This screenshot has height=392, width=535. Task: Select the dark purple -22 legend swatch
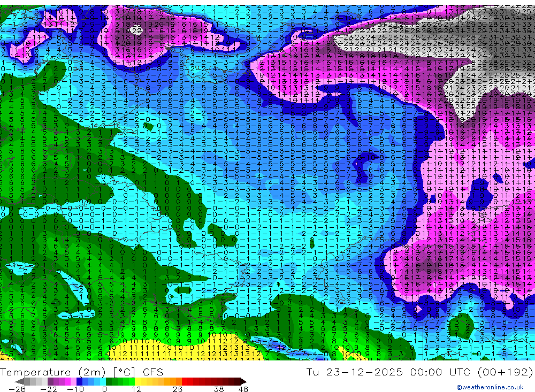(x=50, y=381)
